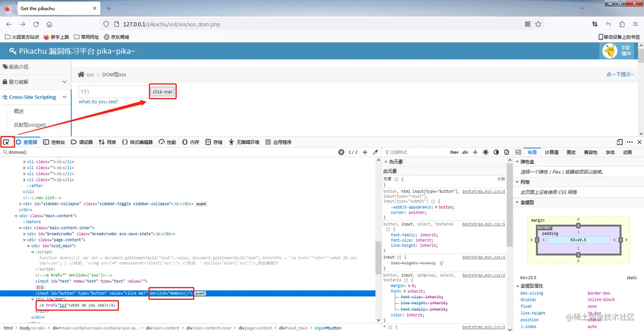Switch to the 调试器 debugger tab

(x=82, y=142)
